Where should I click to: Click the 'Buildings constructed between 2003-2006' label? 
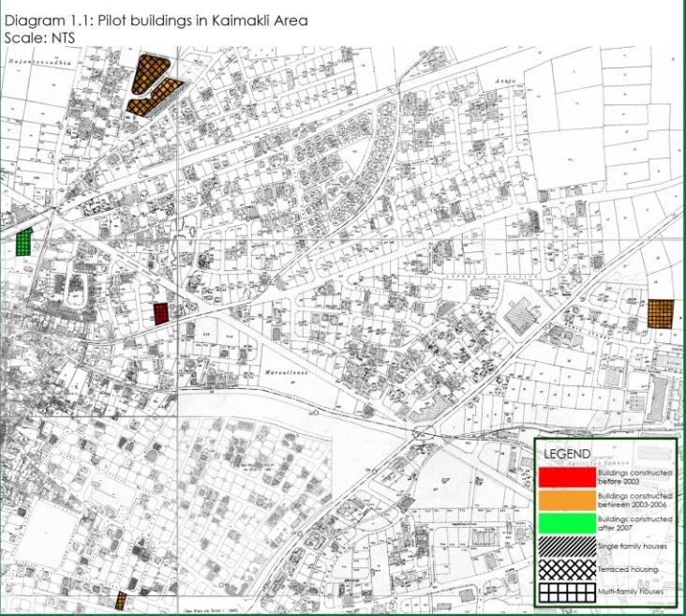[x=634, y=501]
